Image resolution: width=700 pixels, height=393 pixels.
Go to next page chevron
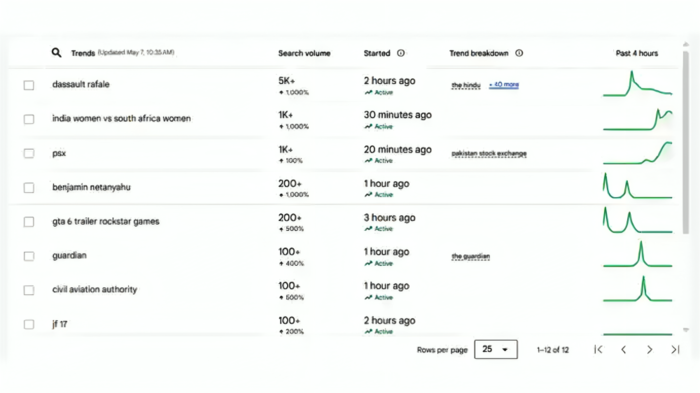coord(650,350)
